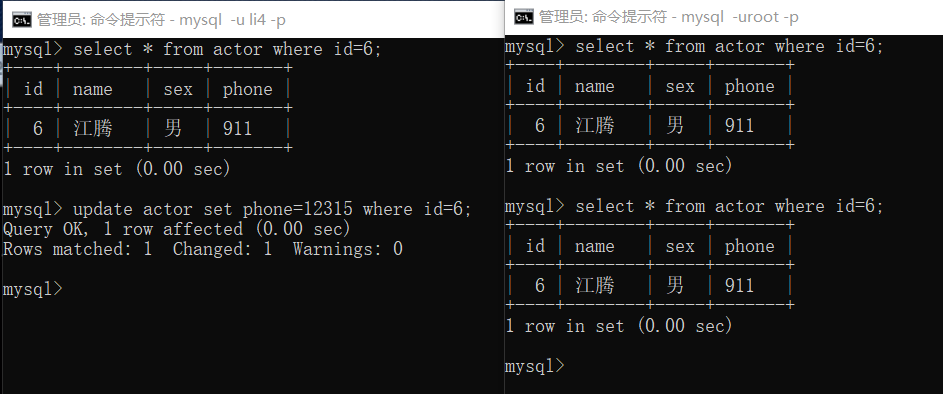Click '1 row in set' line in the li4 window
This screenshot has width=943, height=394.
point(117,169)
